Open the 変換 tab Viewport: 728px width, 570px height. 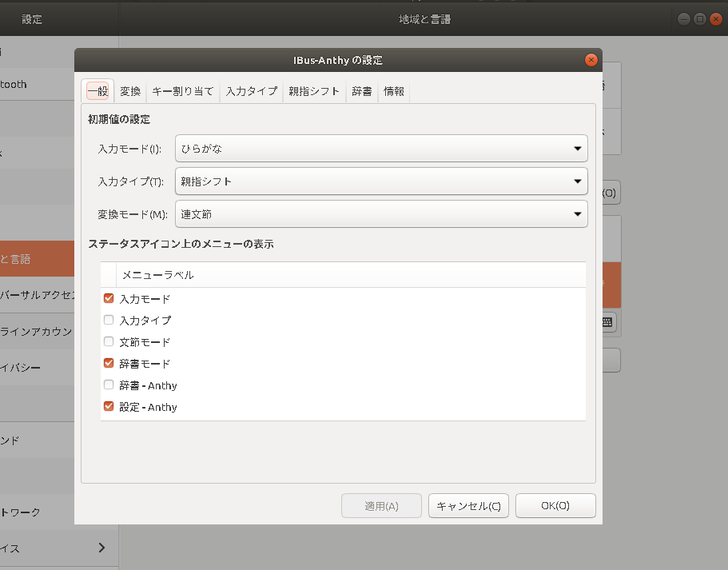pos(130,91)
